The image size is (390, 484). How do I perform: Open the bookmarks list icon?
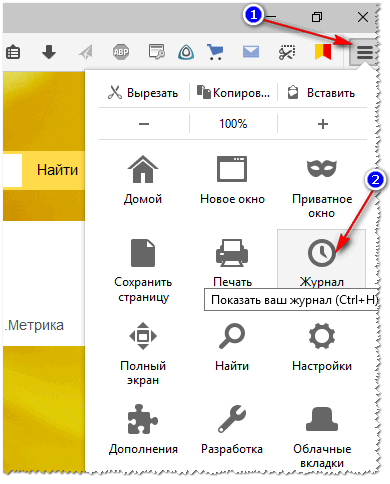13,52
